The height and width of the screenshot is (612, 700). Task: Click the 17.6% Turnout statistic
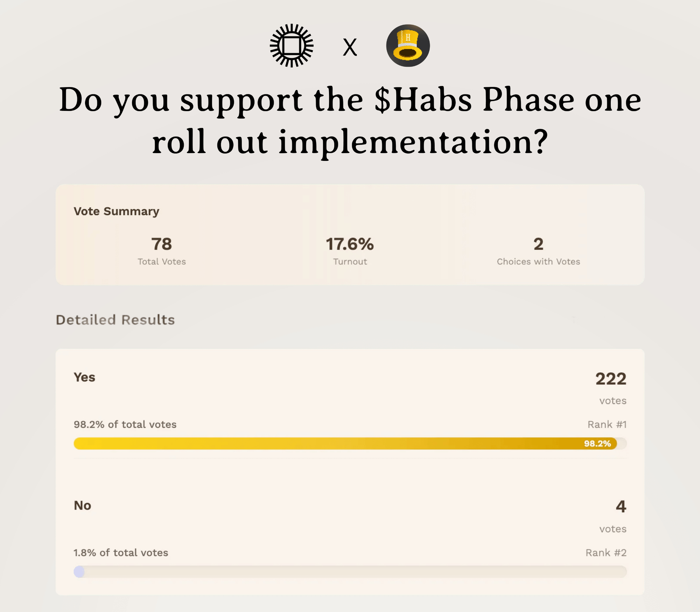(350, 244)
